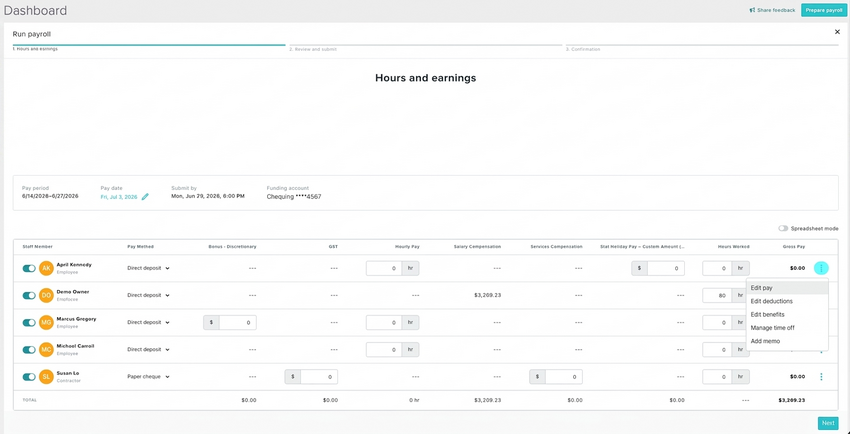Open Demo Owner's pay method dropdown
The width and height of the screenshot is (850, 434).
(148, 295)
